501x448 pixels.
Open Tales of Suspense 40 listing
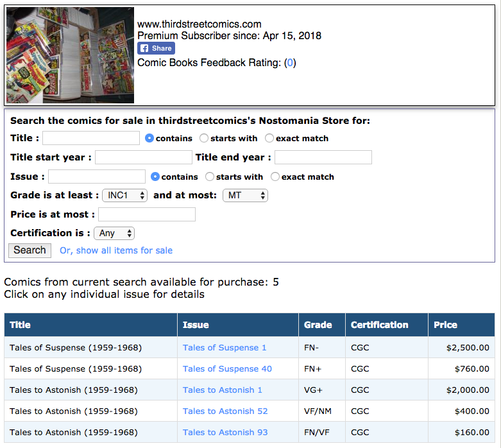[227, 368]
